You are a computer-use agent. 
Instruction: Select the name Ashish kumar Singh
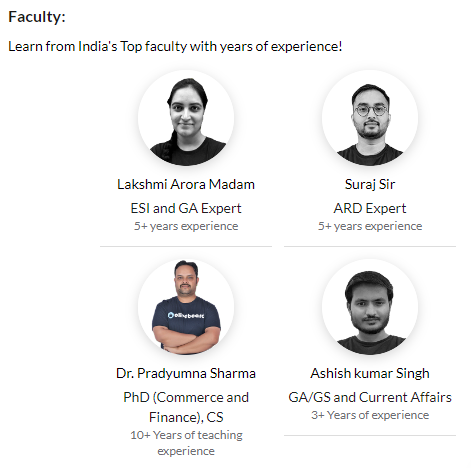(x=370, y=373)
